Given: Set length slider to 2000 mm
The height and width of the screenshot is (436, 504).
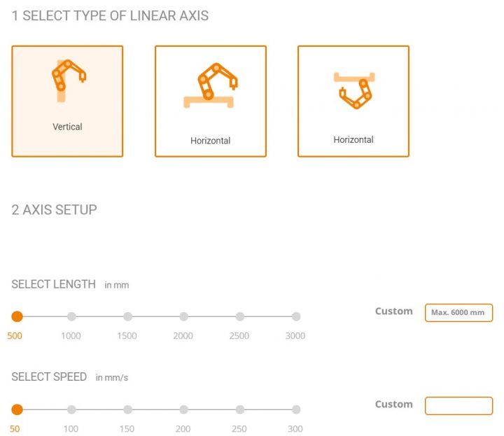Looking at the screenshot, I should 183,316.
